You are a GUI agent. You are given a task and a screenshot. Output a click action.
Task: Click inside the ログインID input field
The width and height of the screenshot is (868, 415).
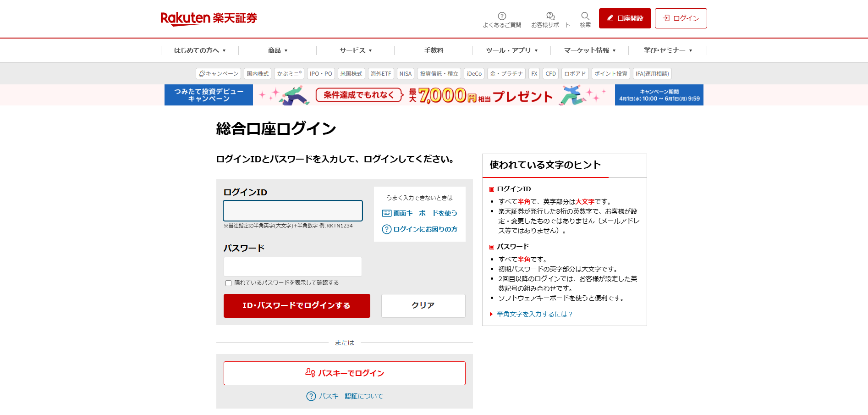(x=292, y=210)
